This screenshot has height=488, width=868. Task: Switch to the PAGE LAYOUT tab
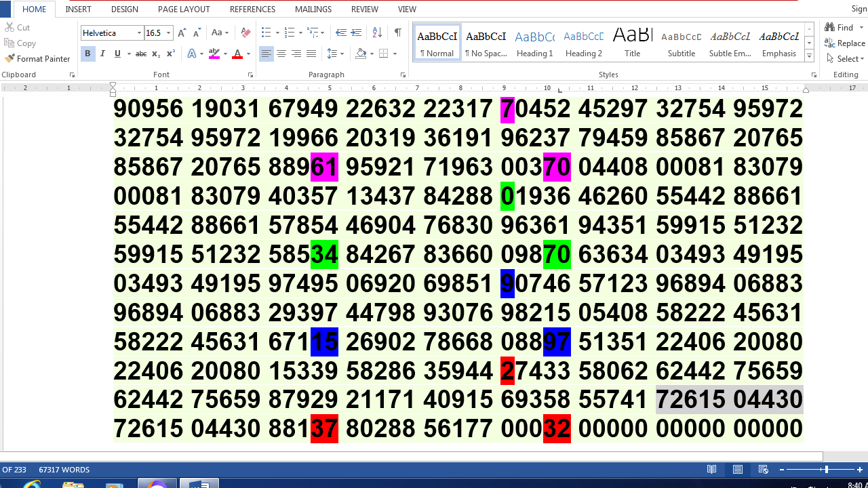184,9
